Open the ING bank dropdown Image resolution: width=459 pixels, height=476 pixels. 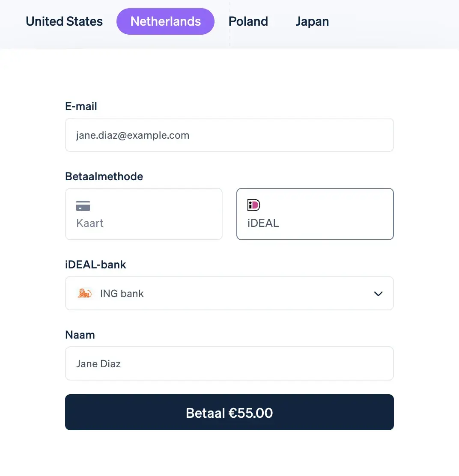click(x=229, y=293)
